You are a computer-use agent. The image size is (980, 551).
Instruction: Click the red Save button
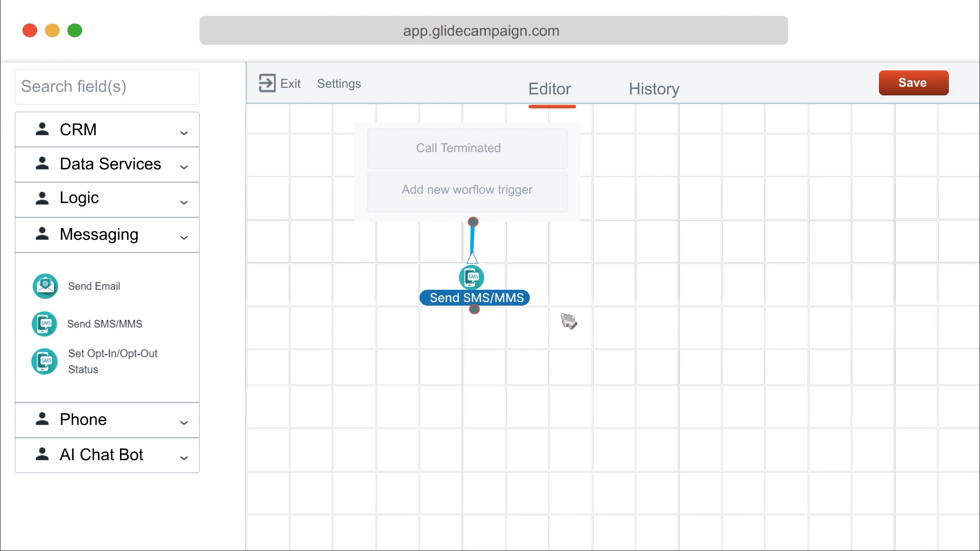click(x=913, y=83)
